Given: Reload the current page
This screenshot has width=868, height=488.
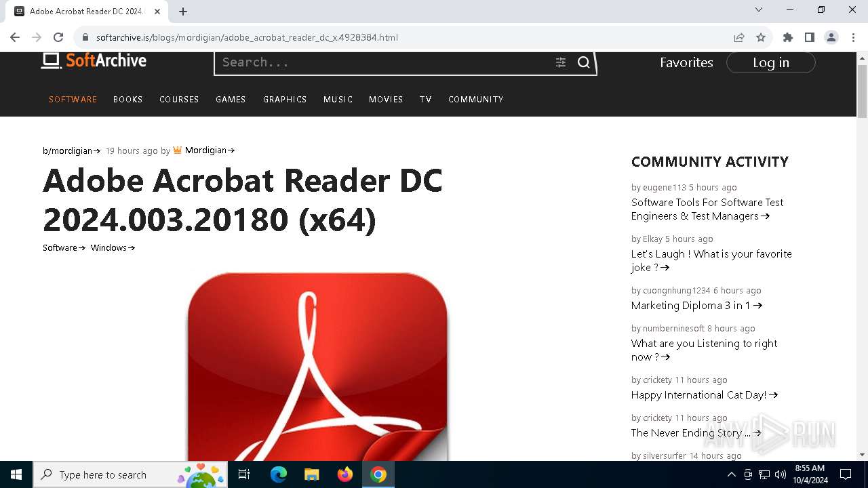Looking at the screenshot, I should [x=58, y=37].
